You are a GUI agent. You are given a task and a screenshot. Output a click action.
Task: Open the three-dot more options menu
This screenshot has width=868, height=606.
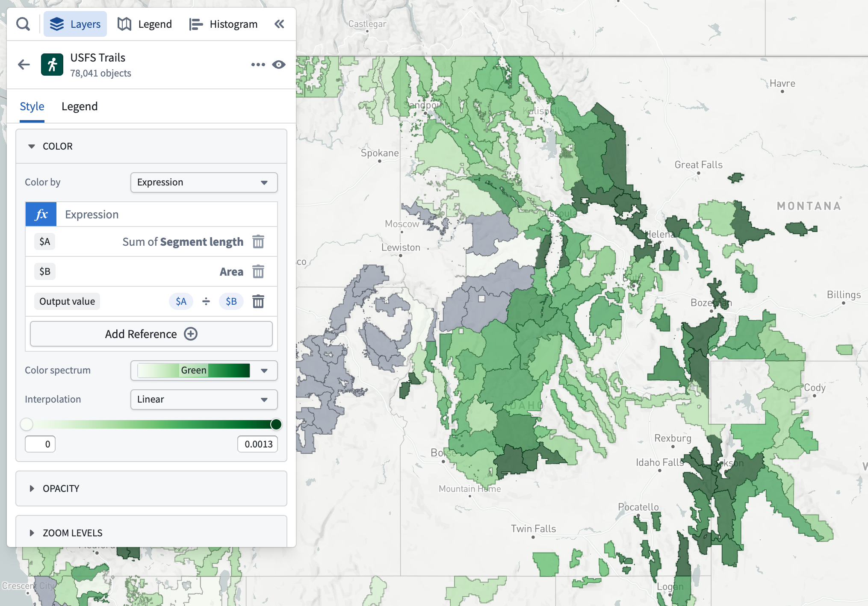tap(258, 65)
